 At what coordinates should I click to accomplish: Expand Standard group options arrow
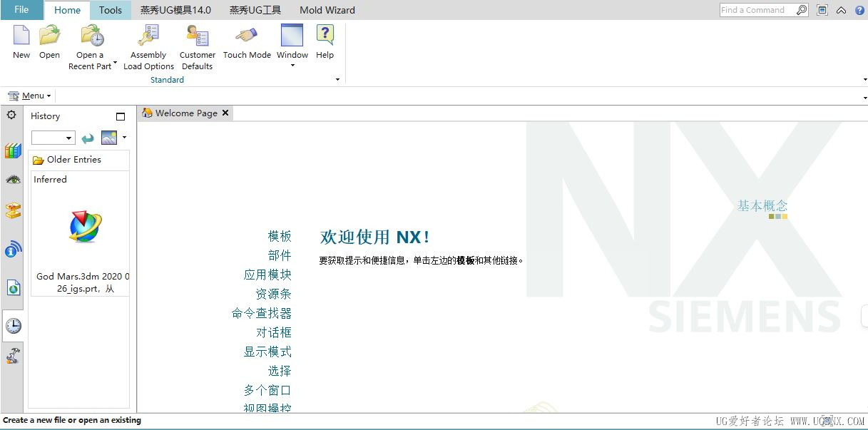(x=338, y=80)
